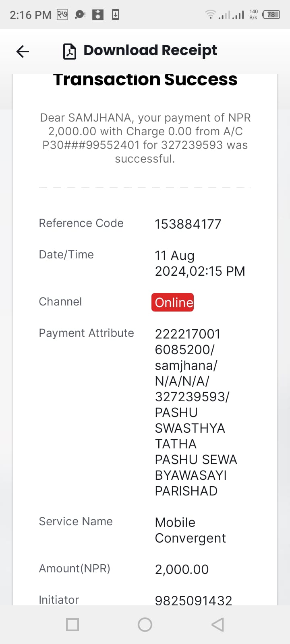The height and width of the screenshot is (644, 290).
Task: Tap the Nepali calendar date status icon
Action: 62,15
